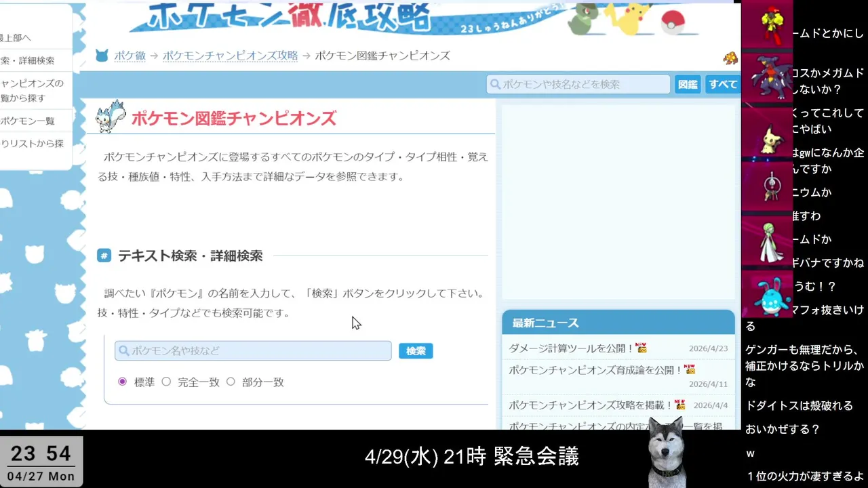Click NEW badge on 攻略を掲載 news
The image size is (868, 488).
pos(679,405)
